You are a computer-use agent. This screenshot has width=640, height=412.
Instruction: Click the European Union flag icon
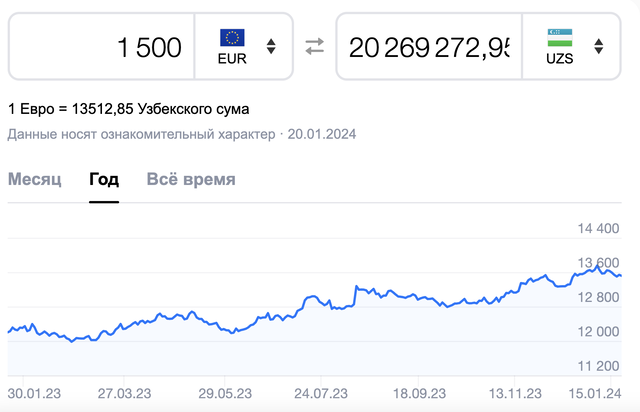[232, 38]
